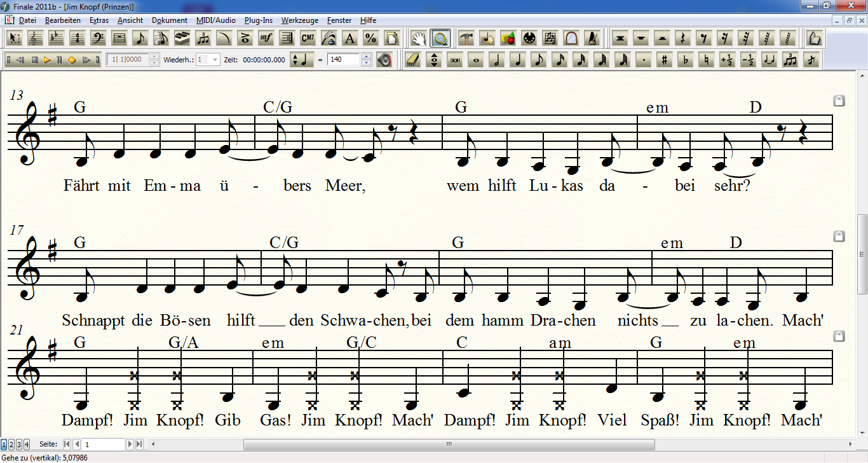Toggle the lock icon on measure 17 system
The image size is (868, 463).
(838, 237)
